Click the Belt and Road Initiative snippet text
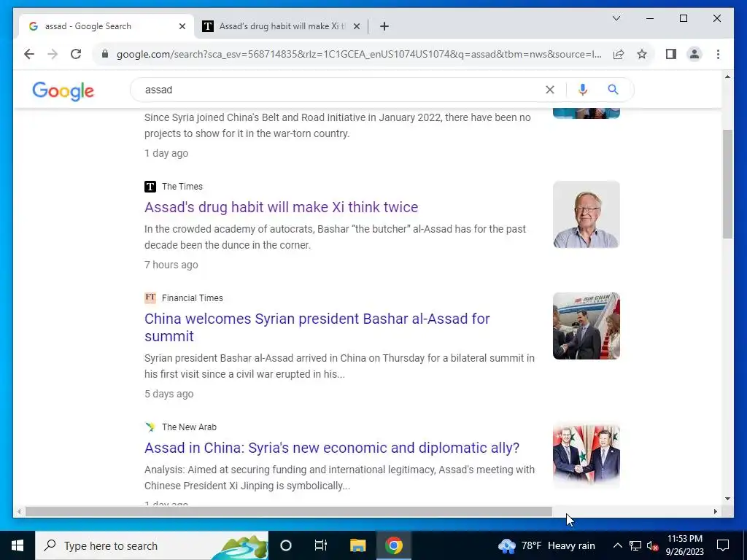Viewport: 747px width, 560px height. point(337,125)
